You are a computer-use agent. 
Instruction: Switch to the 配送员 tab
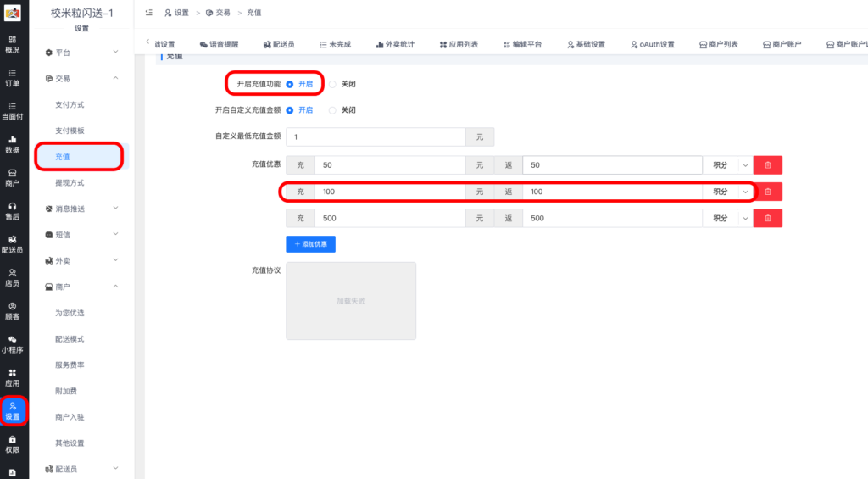pyautogui.click(x=279, y=44)
